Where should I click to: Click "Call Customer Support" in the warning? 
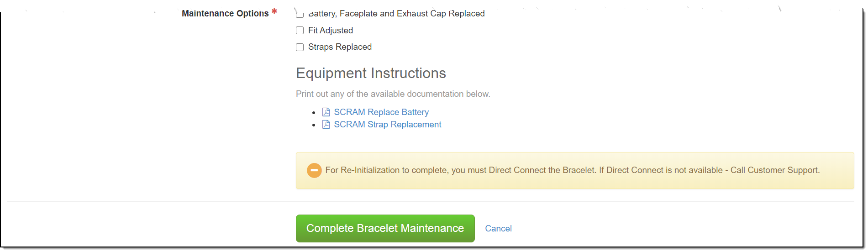click(x=774, y=170)
